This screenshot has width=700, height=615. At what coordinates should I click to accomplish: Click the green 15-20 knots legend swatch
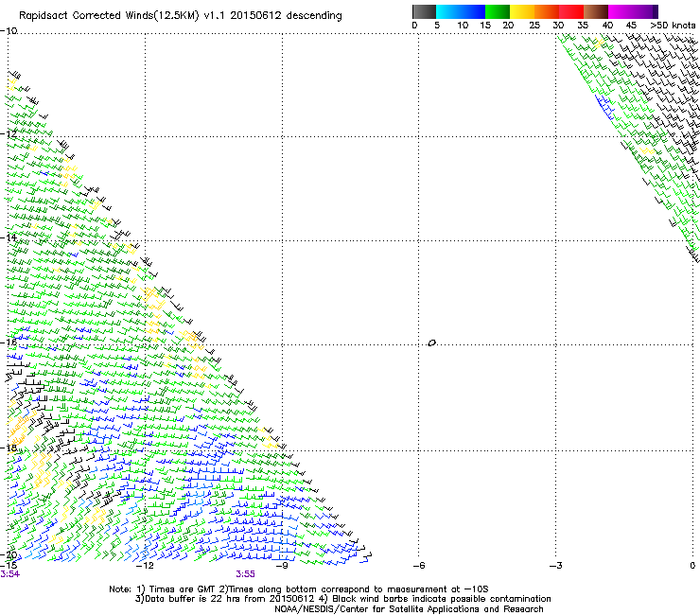point(498,11)
